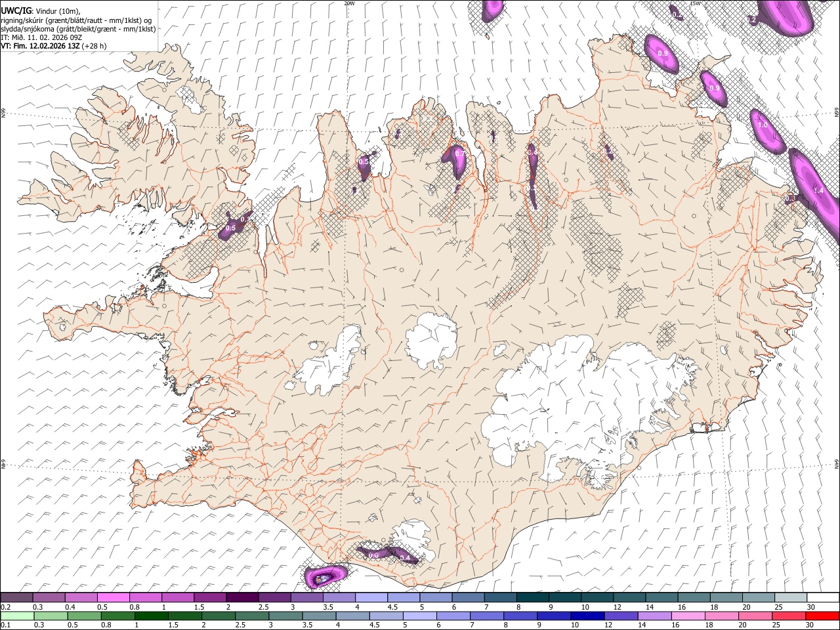
Task: Click the '1.4' snowfall value off east coast
Action: click(x=818, y=190)
